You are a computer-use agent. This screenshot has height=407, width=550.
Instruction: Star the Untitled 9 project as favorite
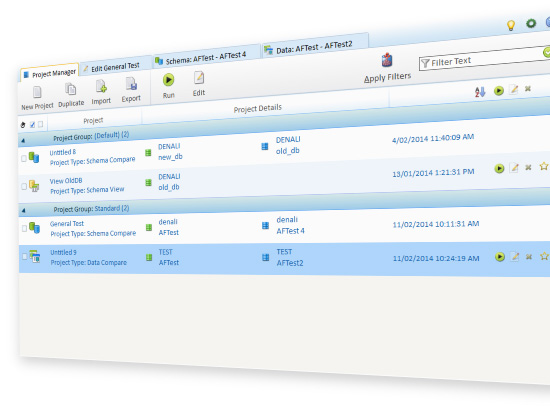point(544,256)
